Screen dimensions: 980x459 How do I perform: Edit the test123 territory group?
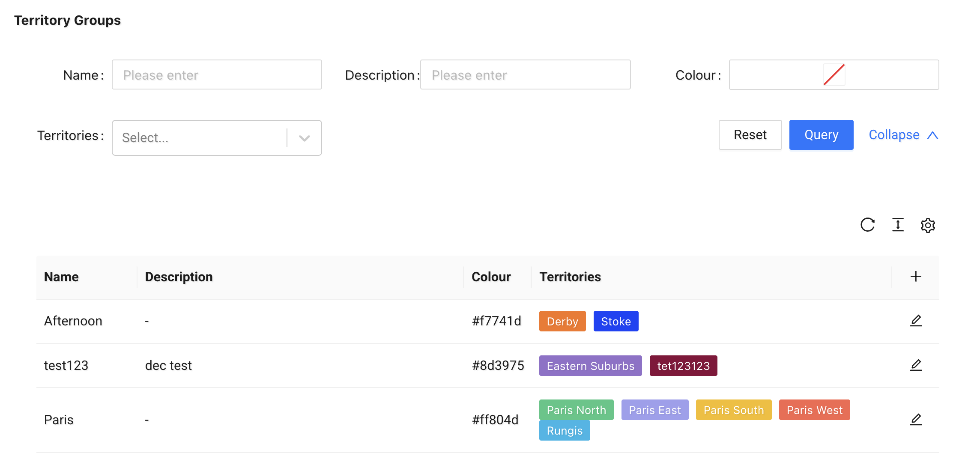[x=916, y=365]
